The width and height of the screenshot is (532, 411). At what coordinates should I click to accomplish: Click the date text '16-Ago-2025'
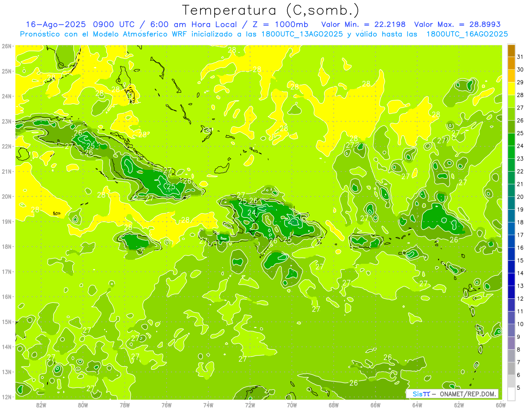[x=56, y=24]
